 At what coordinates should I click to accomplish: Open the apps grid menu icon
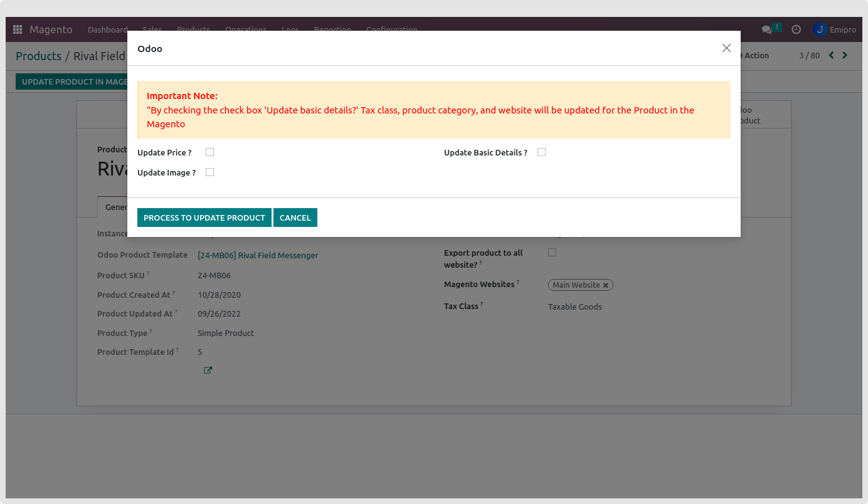coord(18,29)
